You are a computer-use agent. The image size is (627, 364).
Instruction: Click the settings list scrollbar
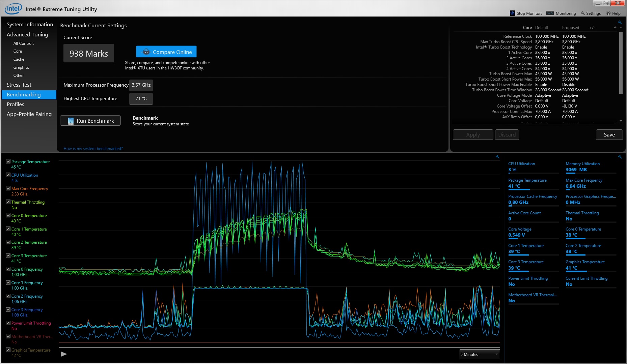621,63
